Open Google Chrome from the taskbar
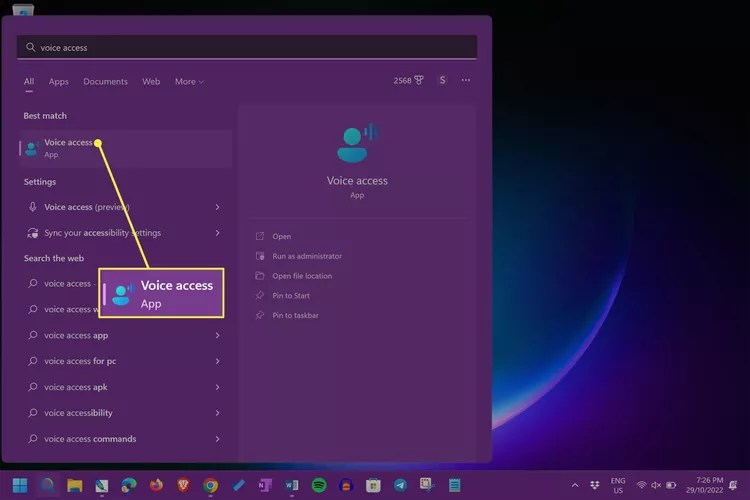This screenshot has width=750, height=500. coord(210,485)
